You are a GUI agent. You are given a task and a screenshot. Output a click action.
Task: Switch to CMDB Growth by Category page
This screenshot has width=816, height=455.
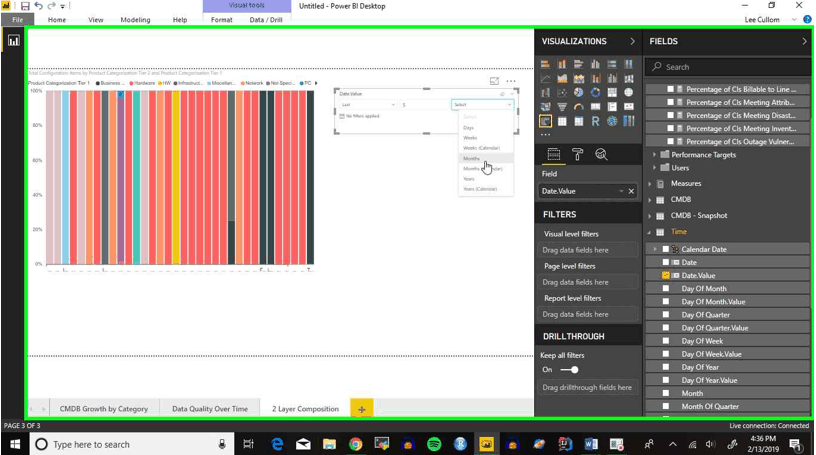pos(104,409)
